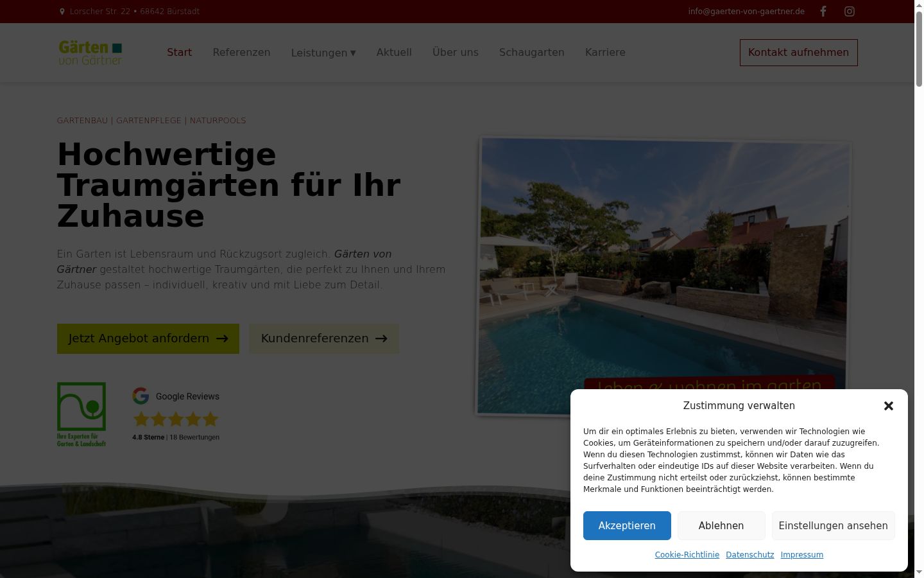
Task: Click the GARTENBAU | GARTENPFLEGE | NATURPOOLS tagline
Action: click(x=151, y=121)
